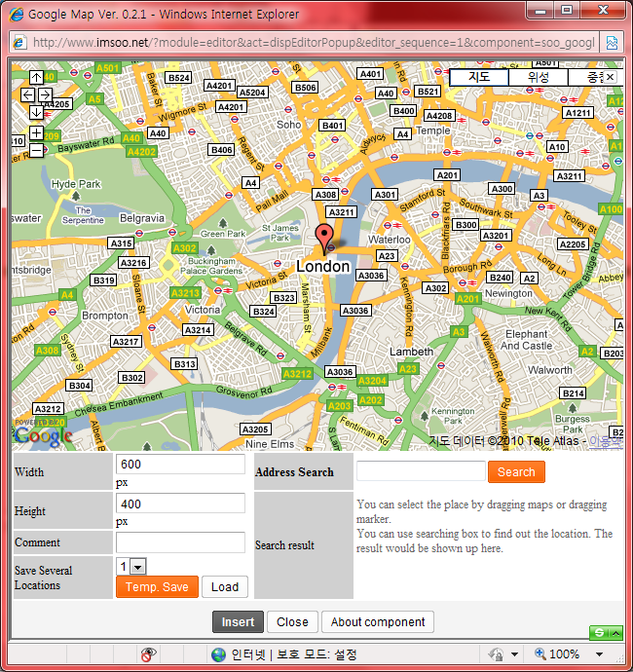Click the internet zone globe icon
The width and height of the screenshot is (633, 672).
pos(218,654)
